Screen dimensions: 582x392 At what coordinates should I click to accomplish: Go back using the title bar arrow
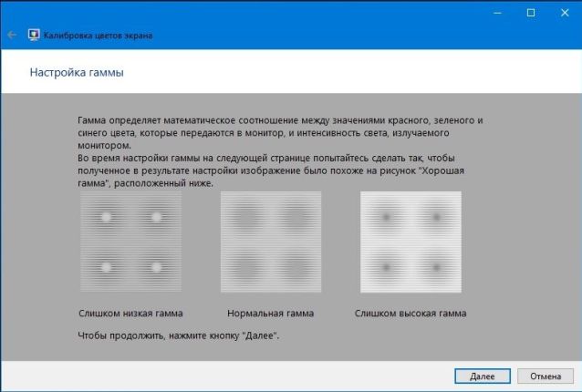[12, 36]
